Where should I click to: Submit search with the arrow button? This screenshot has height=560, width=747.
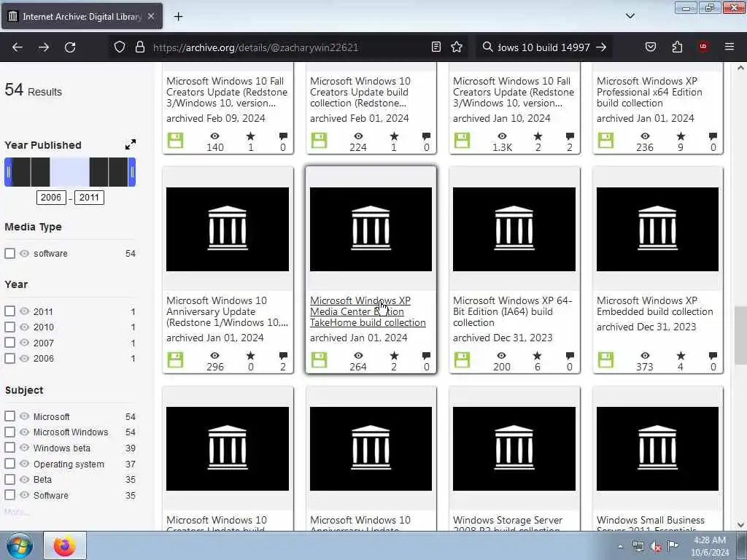click(601, 47)
